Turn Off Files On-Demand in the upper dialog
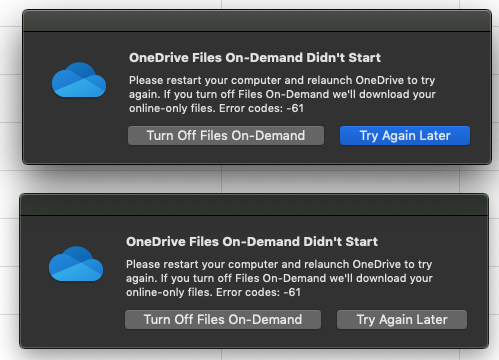The height and width of the screenshot is (360, 499). point(226,136)
